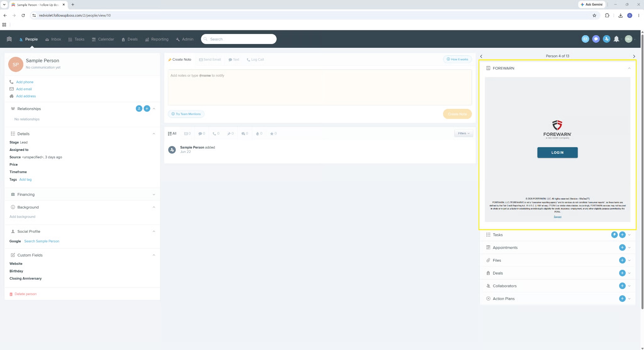Open the Reporting menu

[x=157, y=39]
